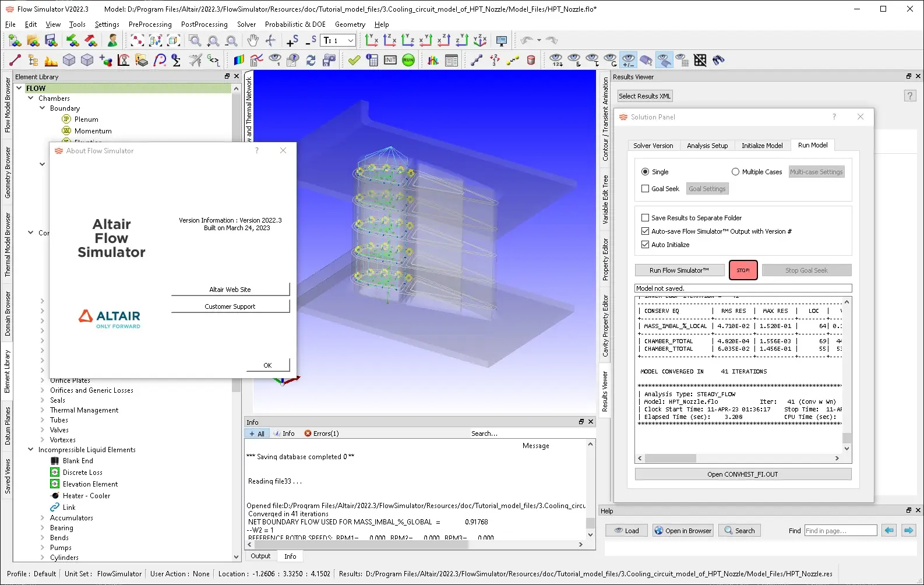Viewport: 924px width, 585px height.
Task: Expand Orifices and Generic Losses
Action: pyautogui.click(x=43, y=390)
